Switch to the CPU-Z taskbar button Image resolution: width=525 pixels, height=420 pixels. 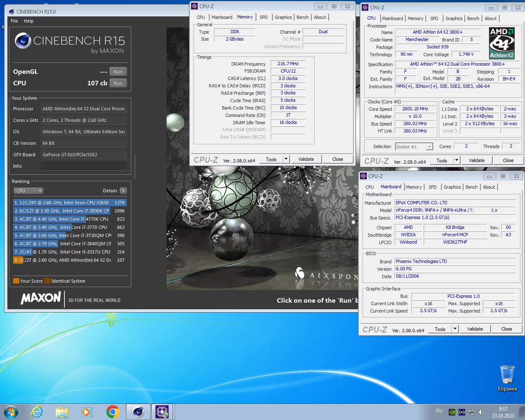click(x=162, y=412)
